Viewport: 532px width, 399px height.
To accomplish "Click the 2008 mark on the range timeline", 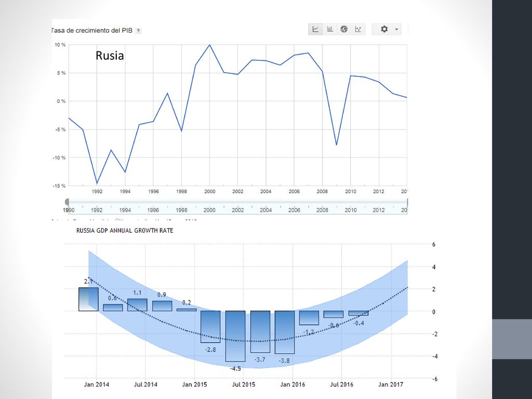I will click(x=322, y=210).
